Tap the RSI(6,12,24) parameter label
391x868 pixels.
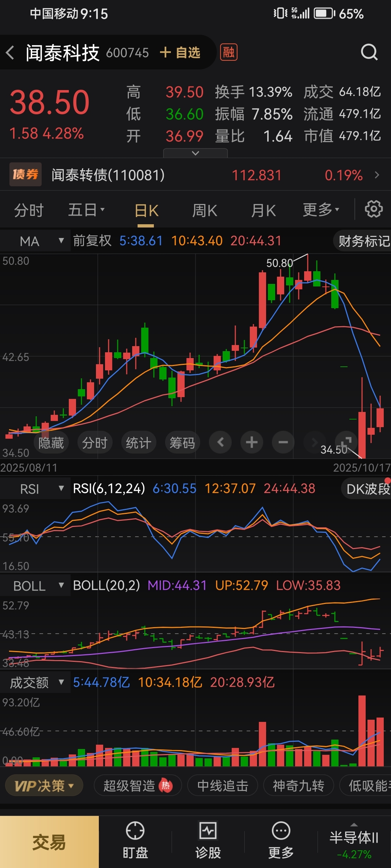(109, 489)
